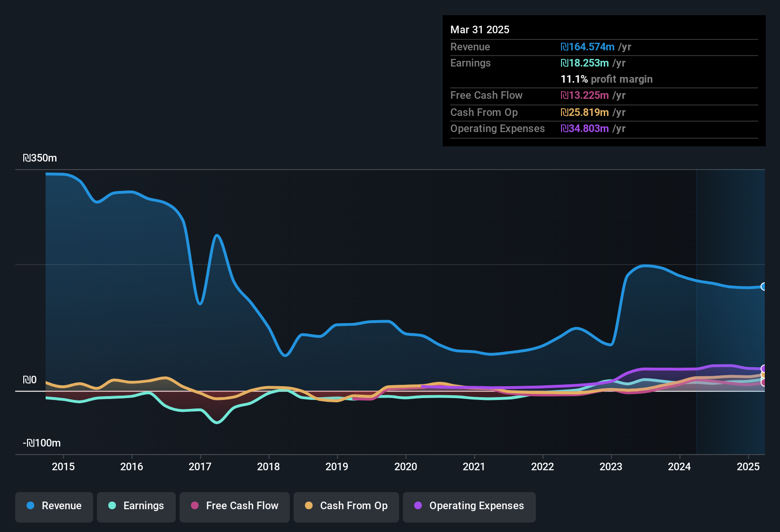Hide the Free Cash Flow series

click(235, 506)
